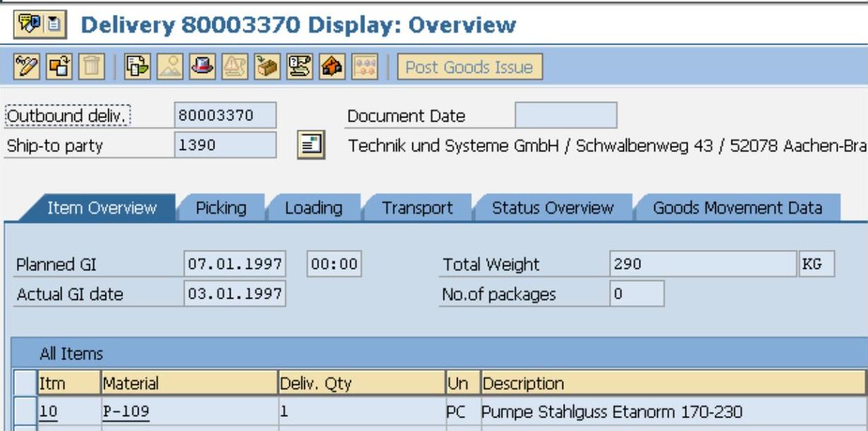
Task: Click delivery quantity cell 1
Action: (x=361, y=411)
